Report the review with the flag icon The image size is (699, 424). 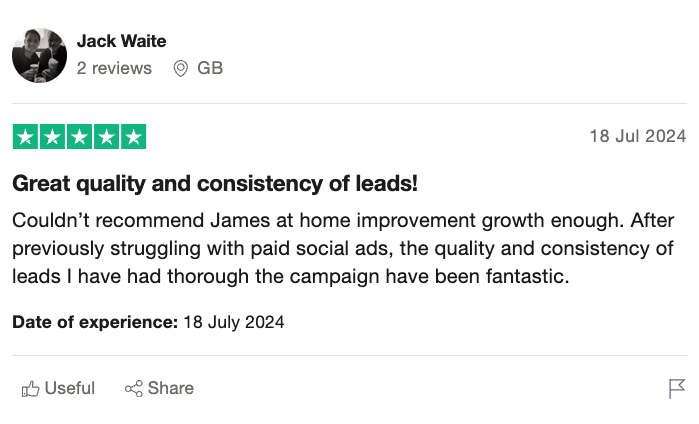click(677, 388)
